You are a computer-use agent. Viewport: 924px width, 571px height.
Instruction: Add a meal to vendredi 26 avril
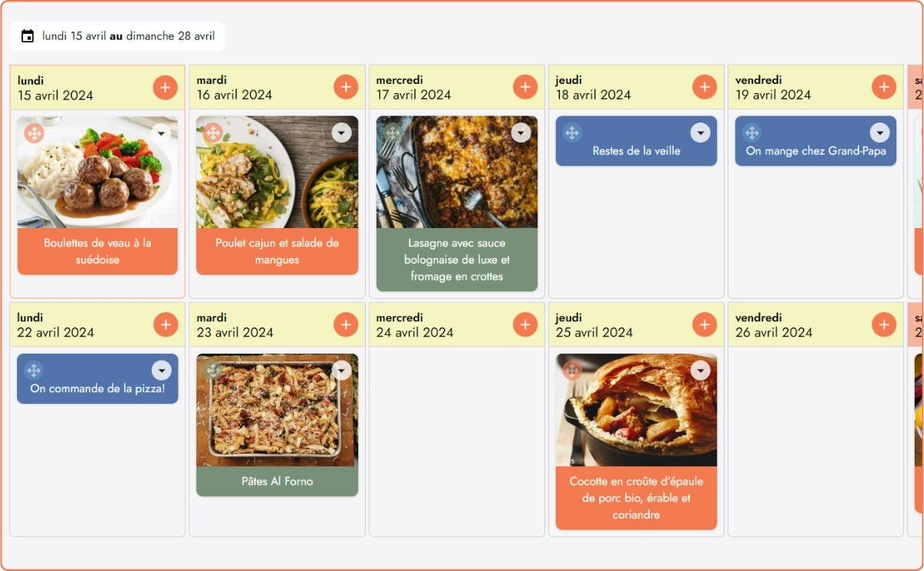coord(884,324)
